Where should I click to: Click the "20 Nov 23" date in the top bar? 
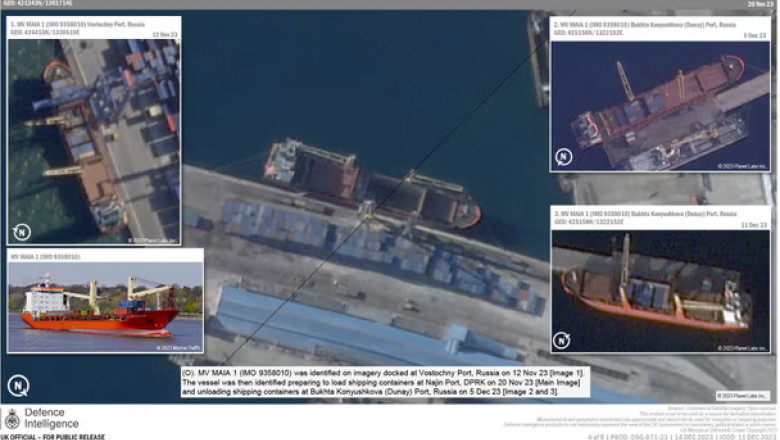758,4
